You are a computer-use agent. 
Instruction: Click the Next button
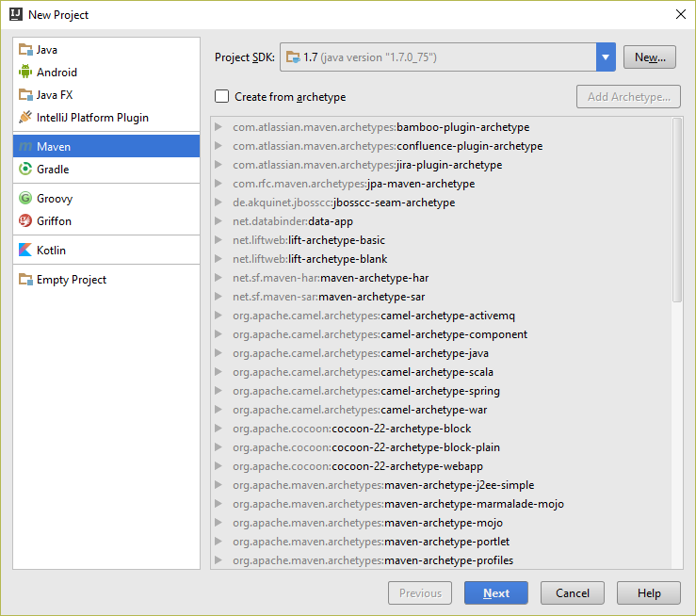pyautogui.click(x=495, y=592)
